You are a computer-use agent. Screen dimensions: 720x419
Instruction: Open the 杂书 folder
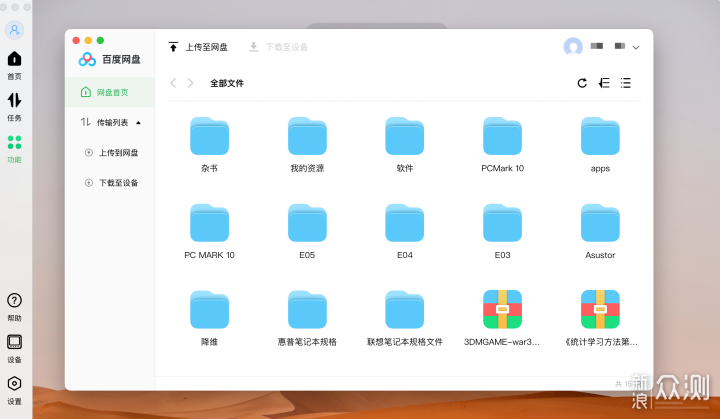(209, 136)
